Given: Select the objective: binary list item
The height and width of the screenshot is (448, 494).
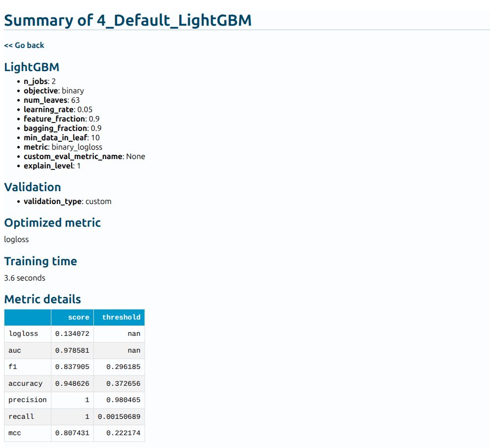Looking at the screenshot, I should coord(54,91).
